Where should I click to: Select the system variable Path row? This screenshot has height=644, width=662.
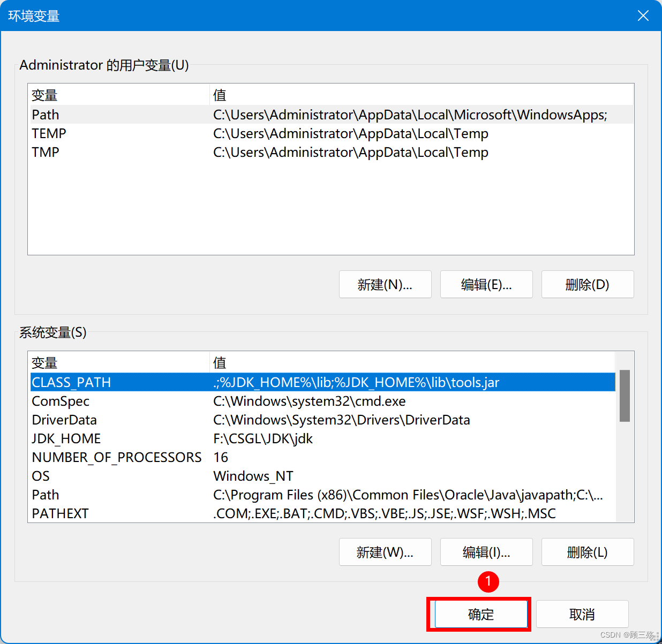323,495
